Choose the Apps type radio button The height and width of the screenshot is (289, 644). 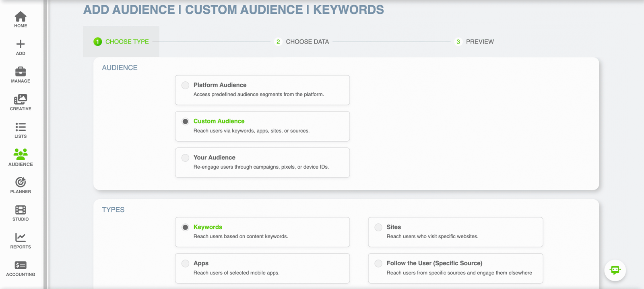pyautogui.click(x=185, y=264)
